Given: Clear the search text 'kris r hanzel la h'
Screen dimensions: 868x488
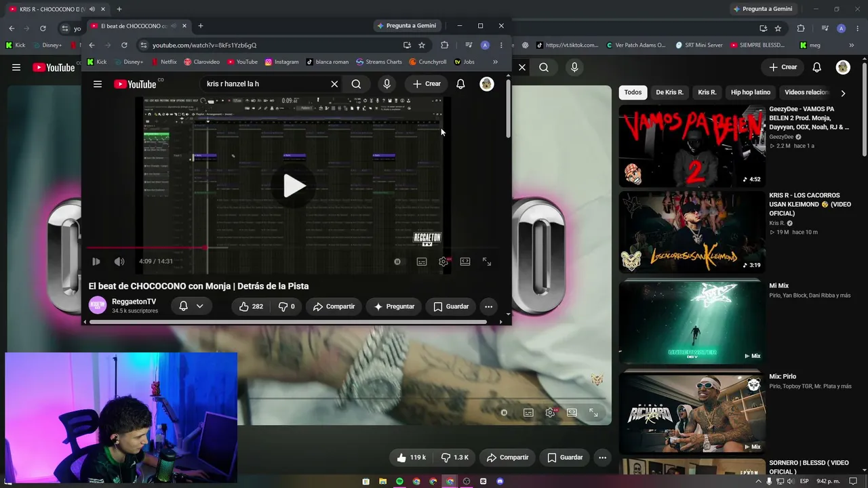Looking at the screenshot, I should point(334,84).
